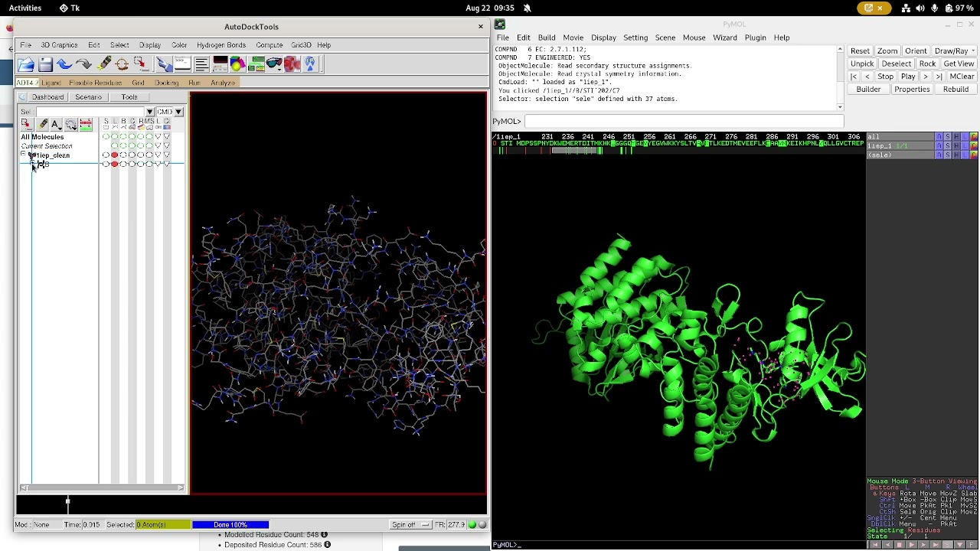Viewport: 980px width, 551px height.
Task: Click the green status indicator light beside the FR field
Action: (472, 524)
